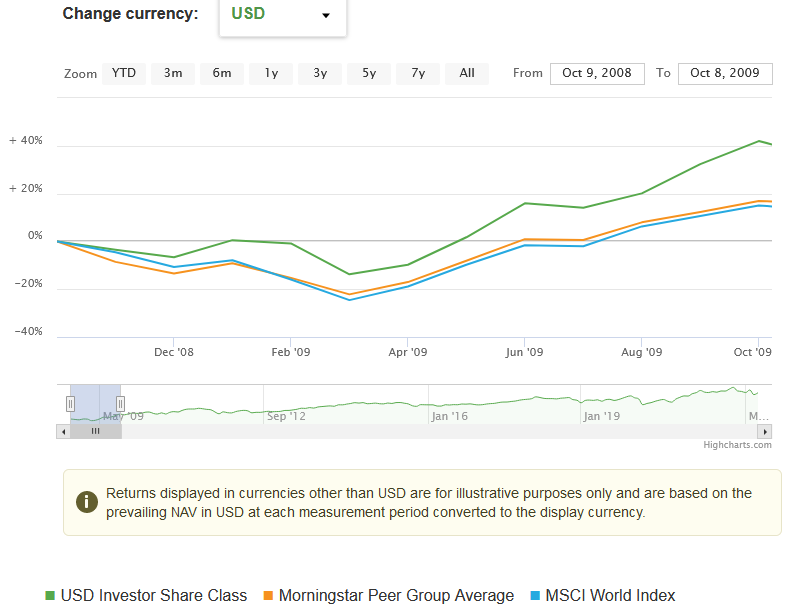This screenshot has width=797, height=607.
Task: Set chart zoom to 1y
Action: (x=271, y=74)
